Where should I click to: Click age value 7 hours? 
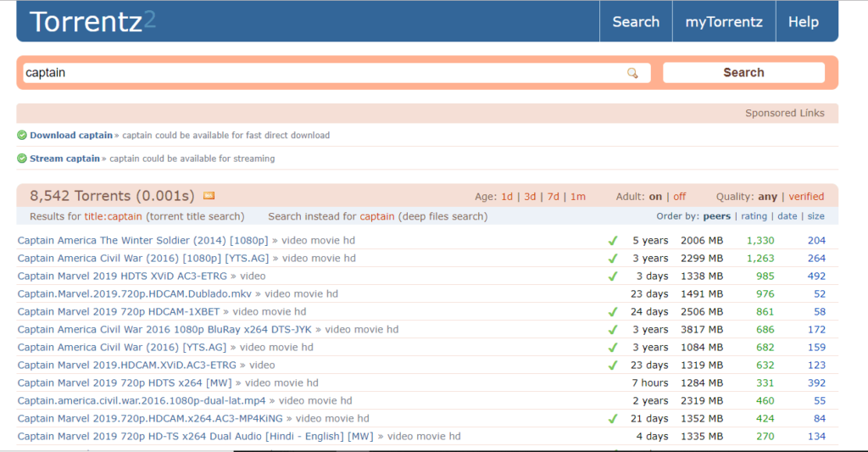tap(650, 382)
